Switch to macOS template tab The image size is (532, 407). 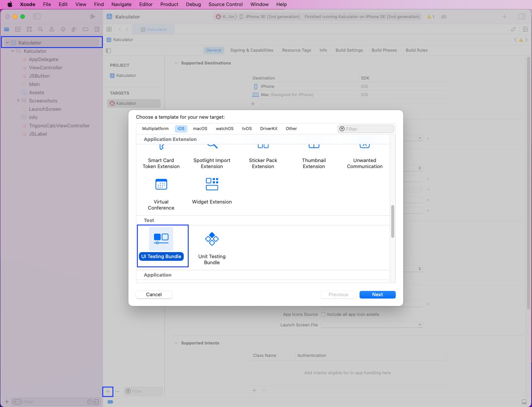200,129
